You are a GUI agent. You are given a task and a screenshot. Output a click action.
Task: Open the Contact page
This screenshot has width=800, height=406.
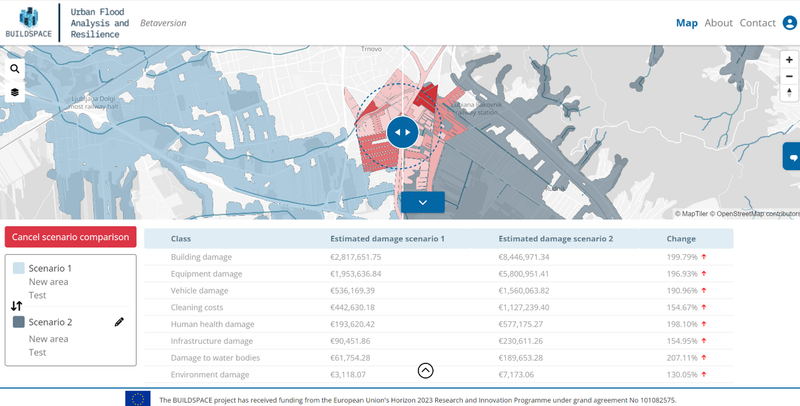(x=758, y=23)
